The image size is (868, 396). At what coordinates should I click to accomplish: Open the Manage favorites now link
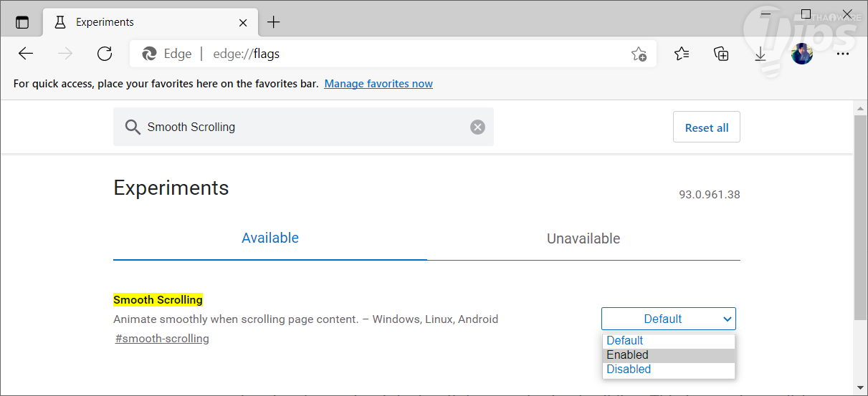click(378, 84)
